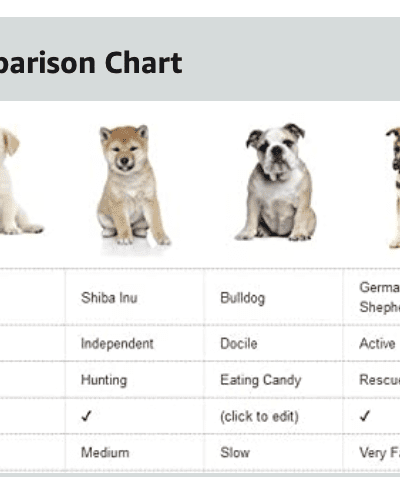Viewport: 400px width, 496px height.
Task: Select the Slow speed cell
Action: [273, 453]
